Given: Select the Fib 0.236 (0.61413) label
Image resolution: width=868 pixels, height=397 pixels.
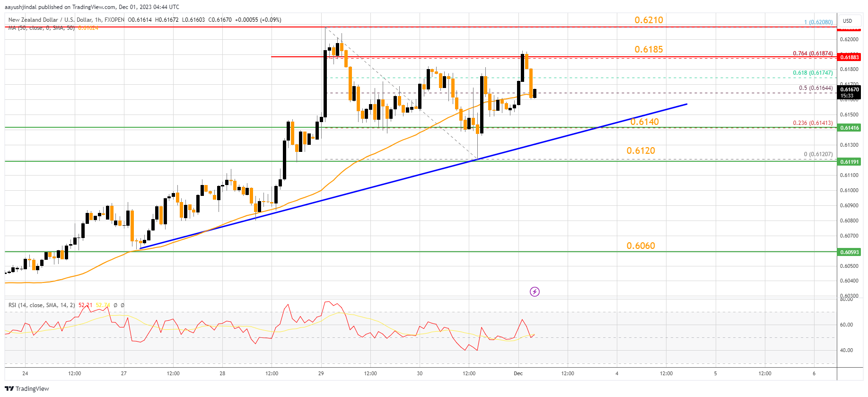Looking at the screenshot, I should tap(813, 123).
